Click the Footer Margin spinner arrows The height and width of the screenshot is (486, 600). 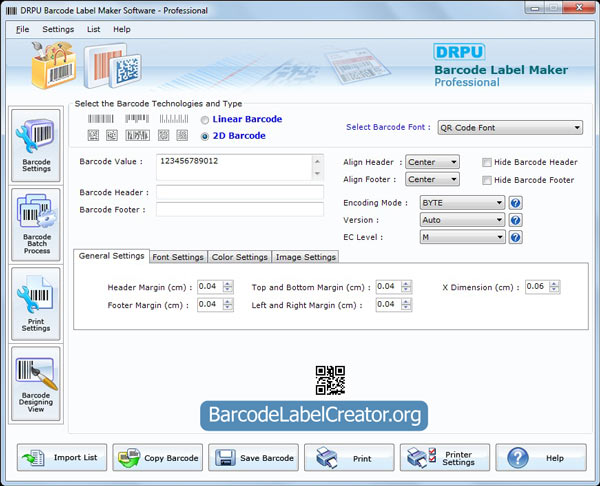pyautogui.click(x=228, y=305)
